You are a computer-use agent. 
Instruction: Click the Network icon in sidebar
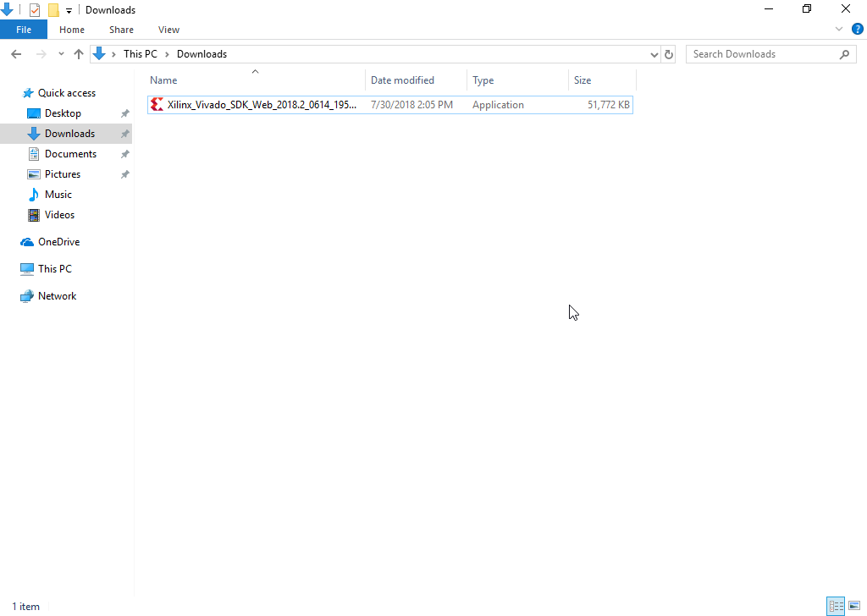pyautogui.click(x=27, y=296)
